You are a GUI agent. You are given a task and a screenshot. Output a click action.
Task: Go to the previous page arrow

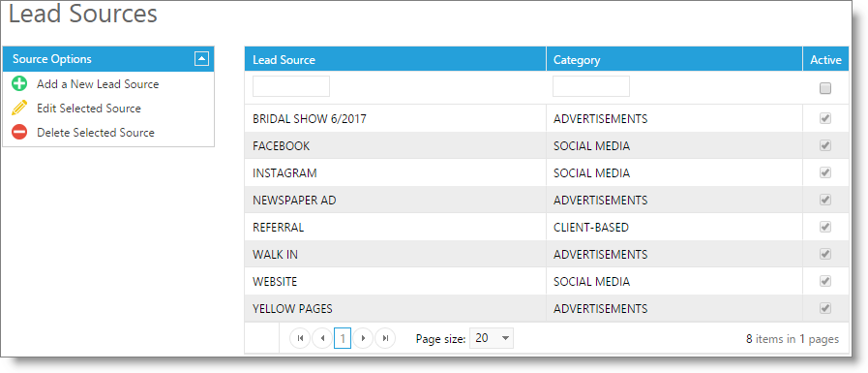(322, 338)
